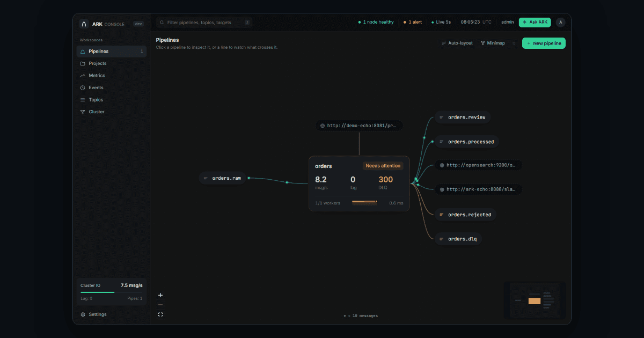Open the 1 alert indicator
Viewport: 644px width, 338px height.
(413, 22)
